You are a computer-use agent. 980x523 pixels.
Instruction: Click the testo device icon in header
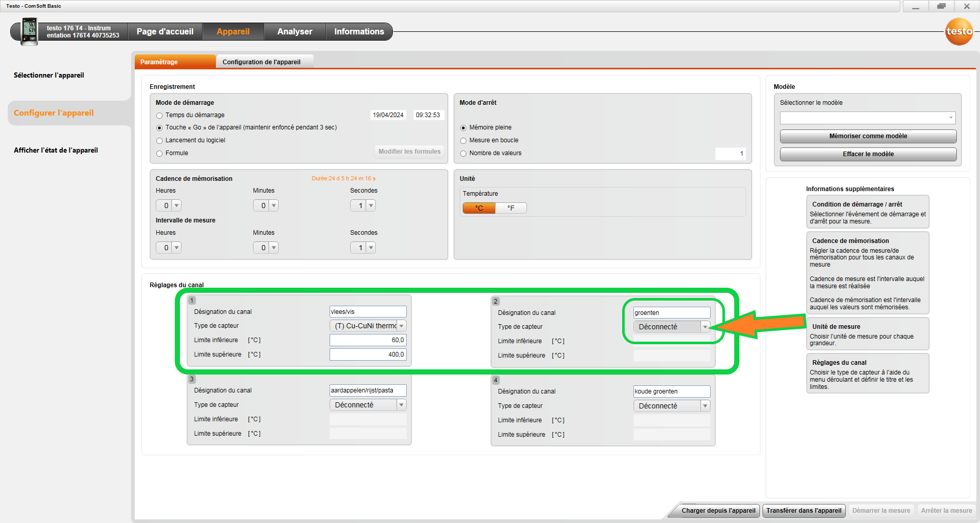[29, 31]
